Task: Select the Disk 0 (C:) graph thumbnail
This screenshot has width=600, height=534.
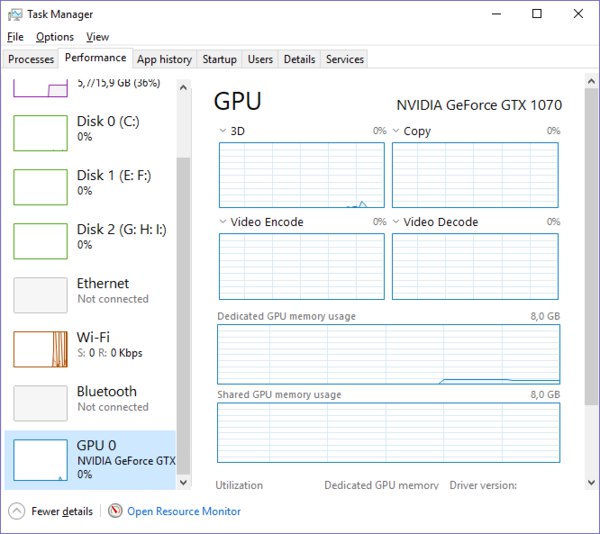Action: pyautogui.click(x=41, y=133)
